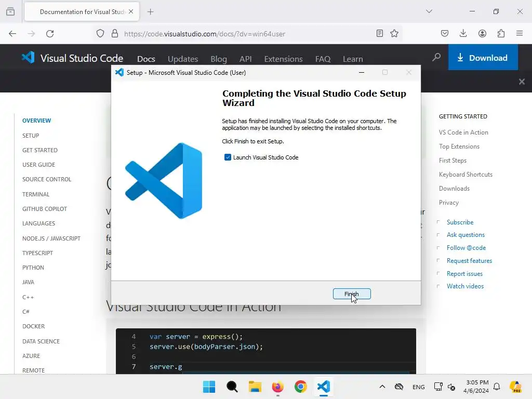The height and width of the screenshot is (399, 532).
Task: Open Top Extensions link
Action: (x=459, y=147)
